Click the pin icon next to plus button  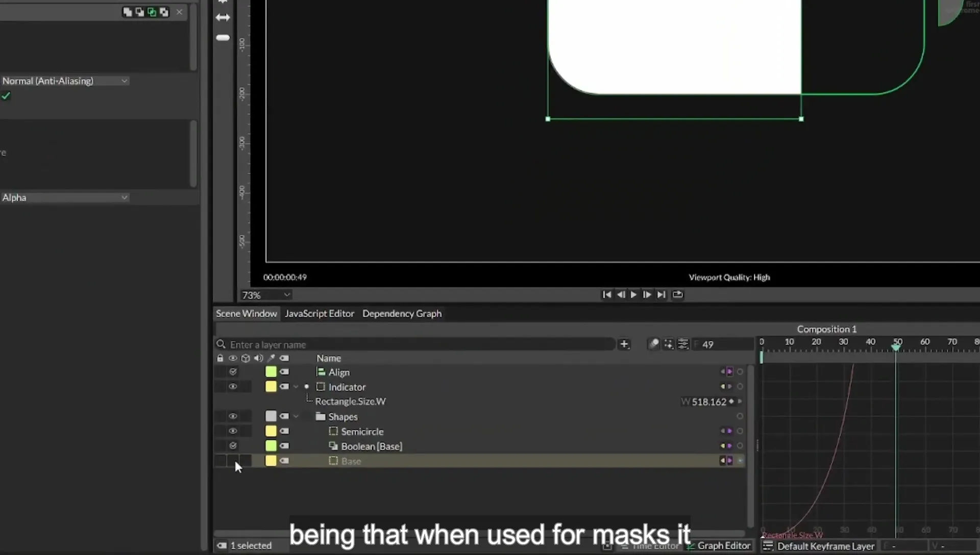click(x=653, y=344)
